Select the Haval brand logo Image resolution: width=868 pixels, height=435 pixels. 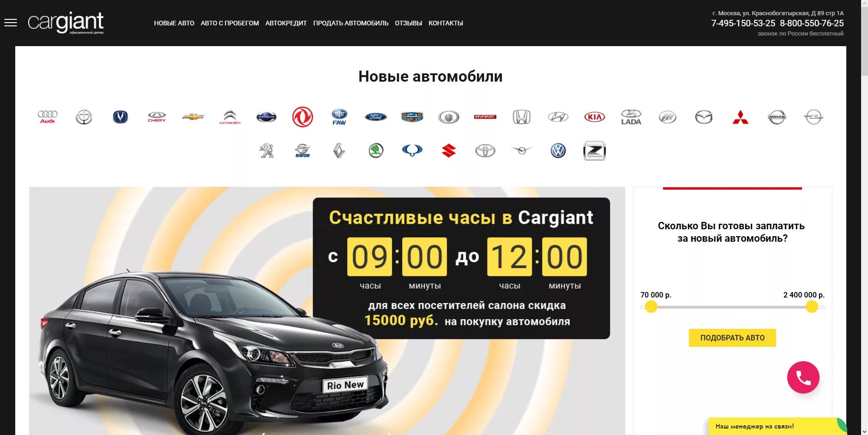(485, 117)
